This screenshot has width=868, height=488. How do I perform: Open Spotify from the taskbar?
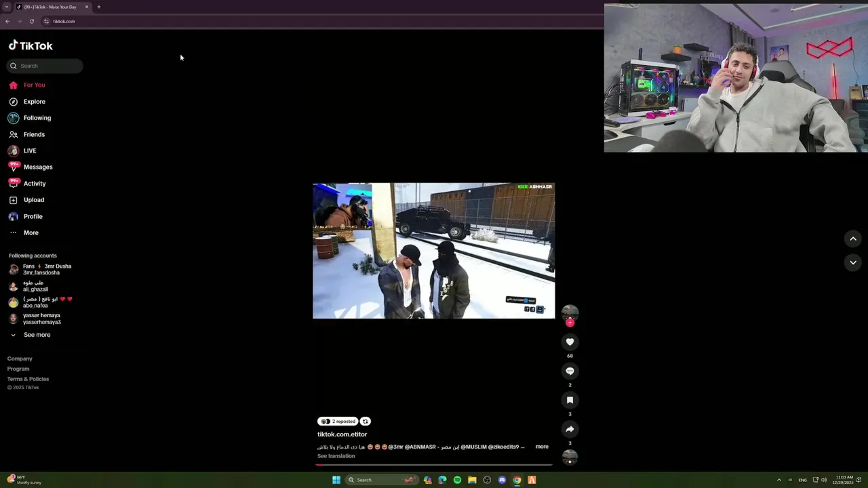click(x=457, y=480)
